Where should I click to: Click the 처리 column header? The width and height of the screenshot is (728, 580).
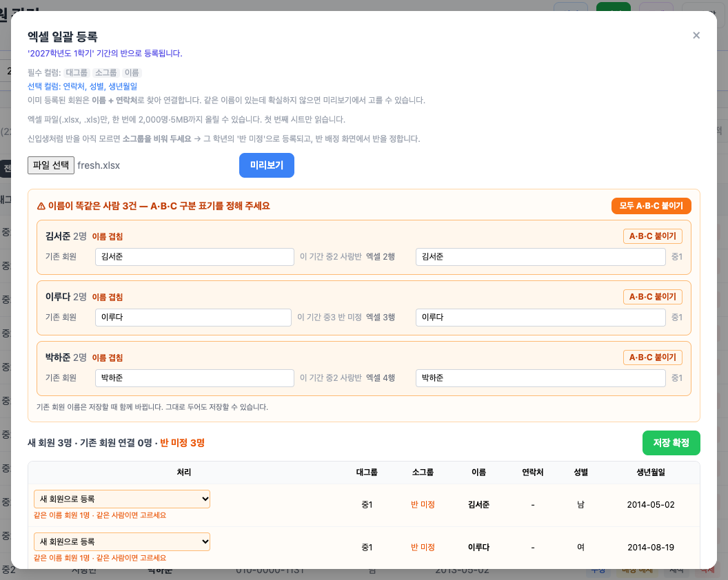click(x=184, y=473)
